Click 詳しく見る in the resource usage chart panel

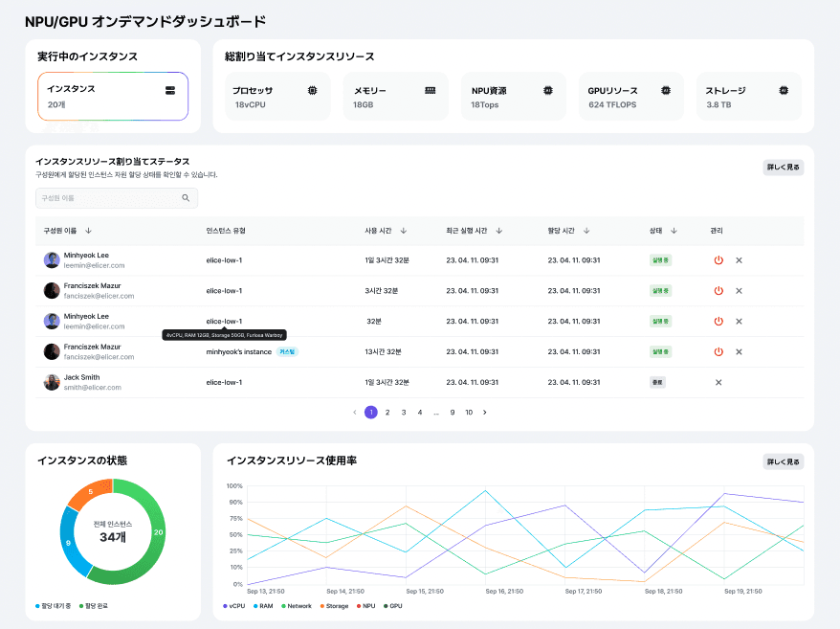[784, 461]
